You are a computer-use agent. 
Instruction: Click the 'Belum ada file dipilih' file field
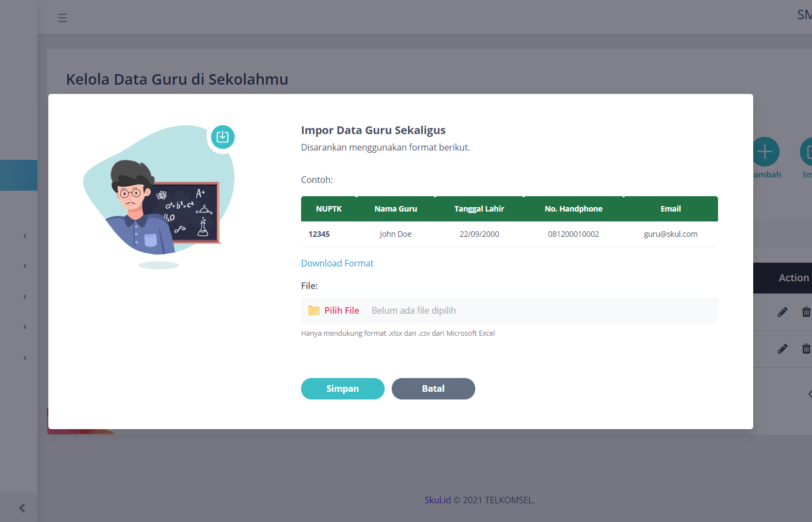[x=414, y=310]
